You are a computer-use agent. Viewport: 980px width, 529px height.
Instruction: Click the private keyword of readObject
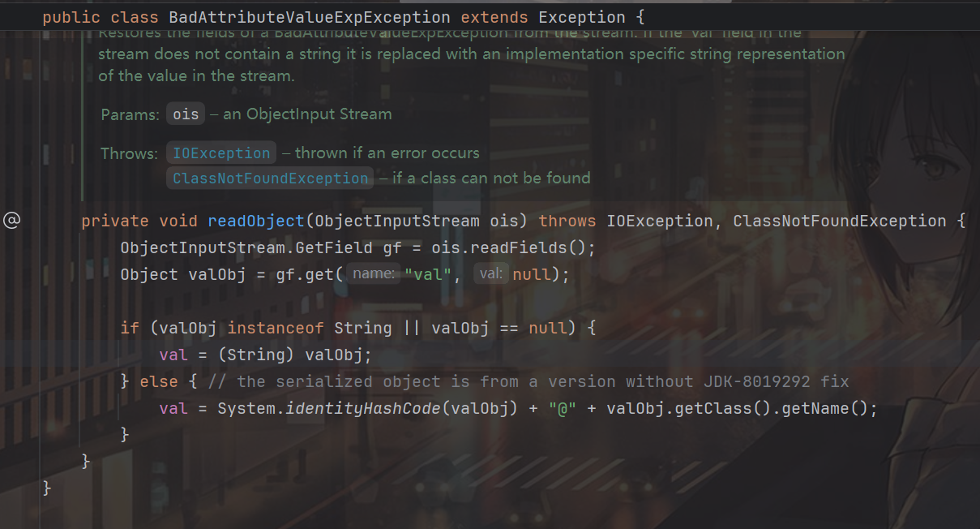[114, 221]
